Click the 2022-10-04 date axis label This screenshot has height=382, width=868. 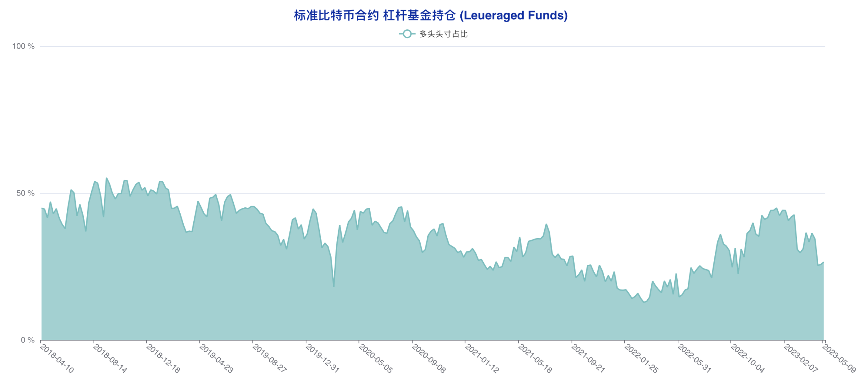pos(747,359)
